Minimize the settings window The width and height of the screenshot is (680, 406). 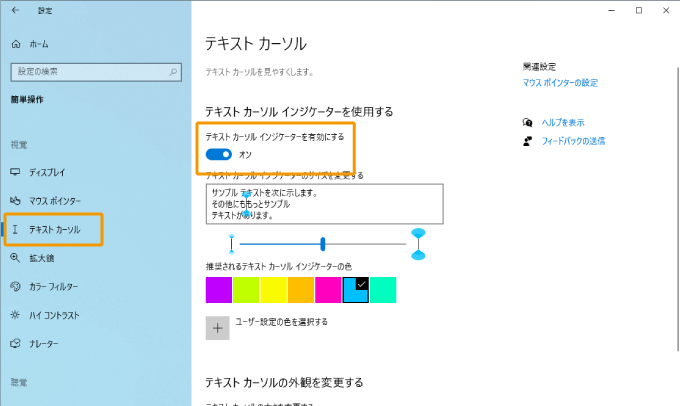tap(611, 10)
